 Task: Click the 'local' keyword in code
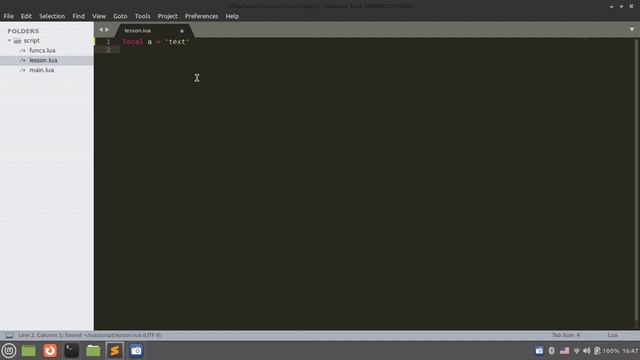coord(133,42)
